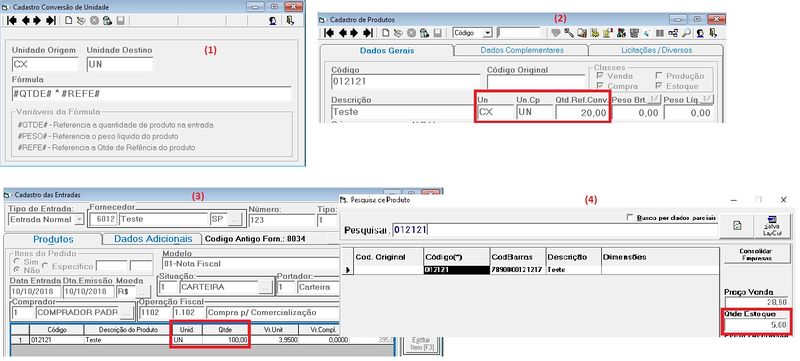The height and width of the screenshot is (361, 800).
Task: Select Sim radio in Itens do Pedido
Action: coord(16,261)
